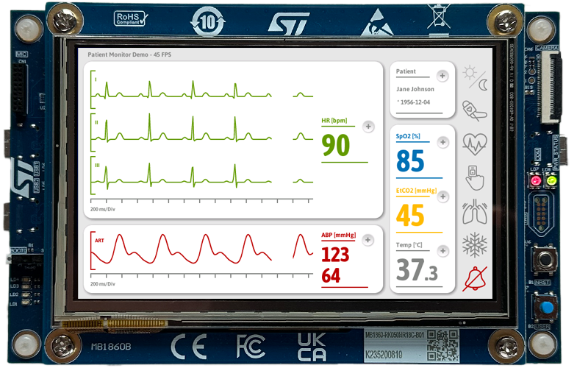Click the patient name Jane Johnson
Screen dimensions: 588x368
pos(415,89)
